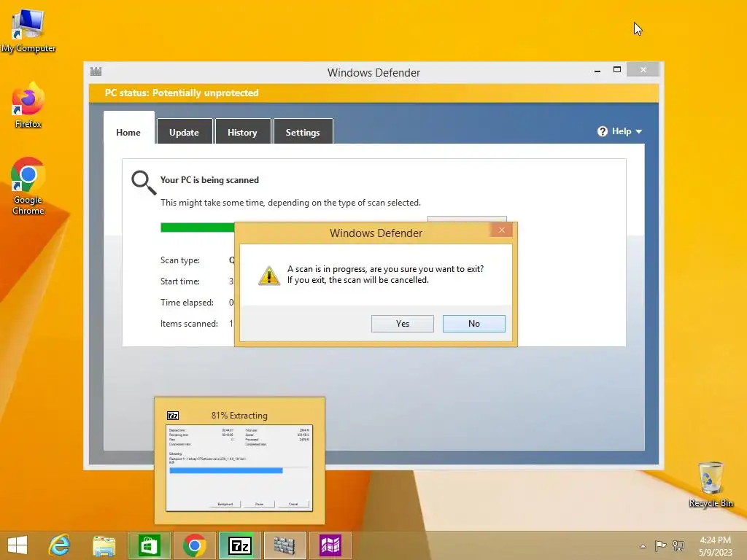This screenshot has height=560, width=747.
Task: Click the Help question mark icon
Action: tap(602, 131)
